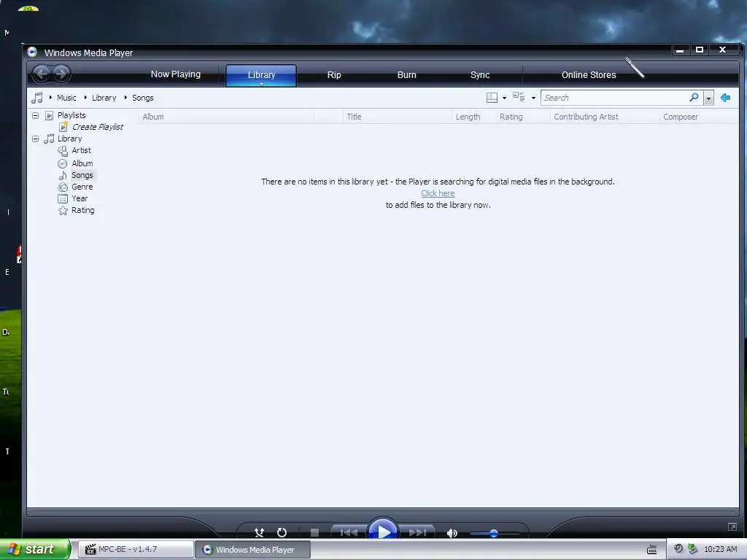Click the Artist icon in Library
Viewport: 747px width, 560px height.
[63, 151]
